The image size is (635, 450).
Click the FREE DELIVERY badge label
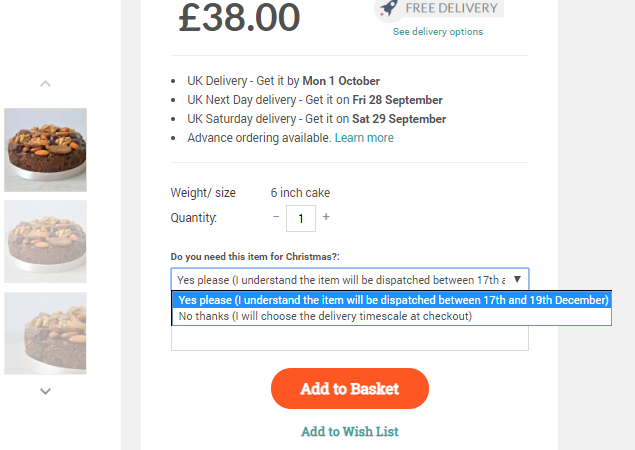tap(451, 9)
